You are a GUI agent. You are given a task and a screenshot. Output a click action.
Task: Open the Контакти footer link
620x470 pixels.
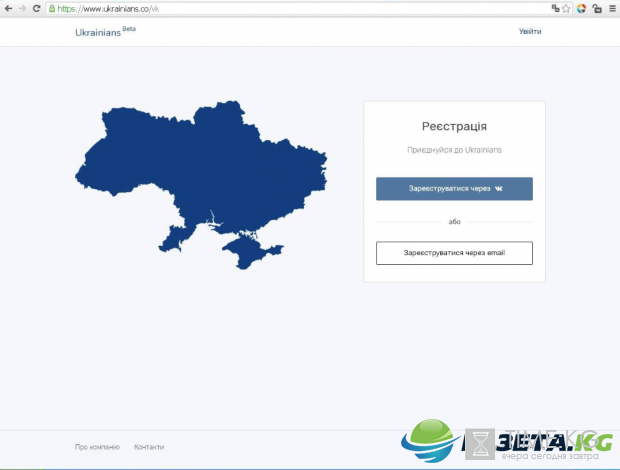[x=149, y=447]
